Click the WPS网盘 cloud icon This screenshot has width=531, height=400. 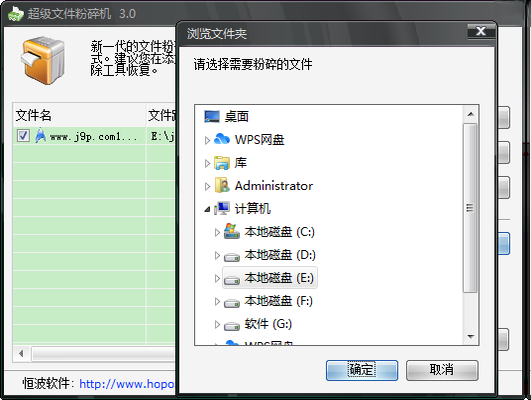(222, 139)
